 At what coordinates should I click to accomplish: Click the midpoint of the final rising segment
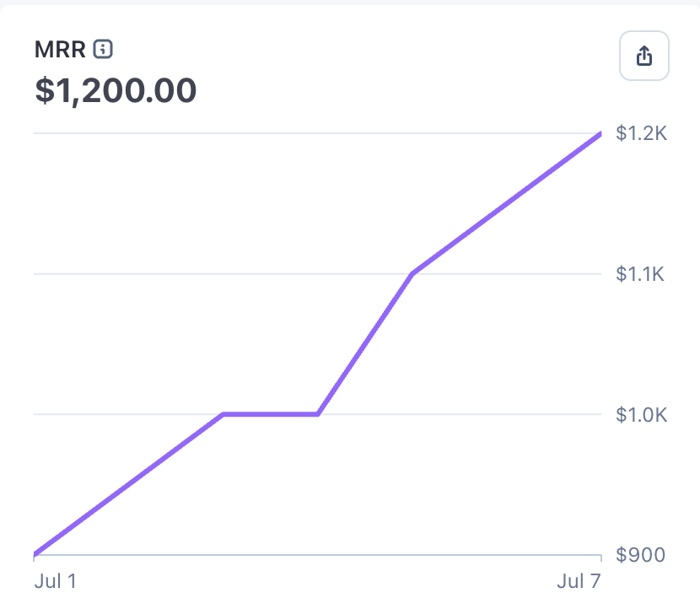[x=507, y=203]
